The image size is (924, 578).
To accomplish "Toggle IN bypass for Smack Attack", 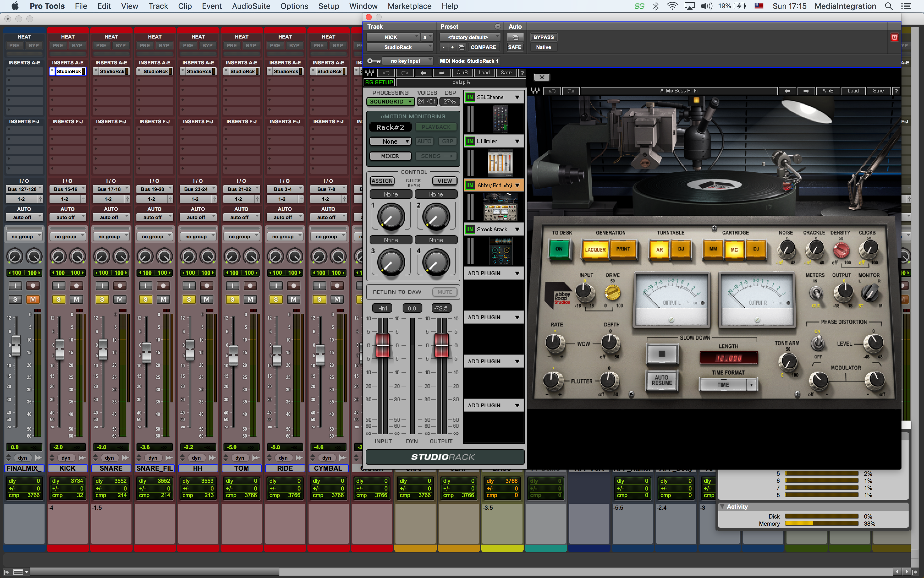I will (470, 229).
